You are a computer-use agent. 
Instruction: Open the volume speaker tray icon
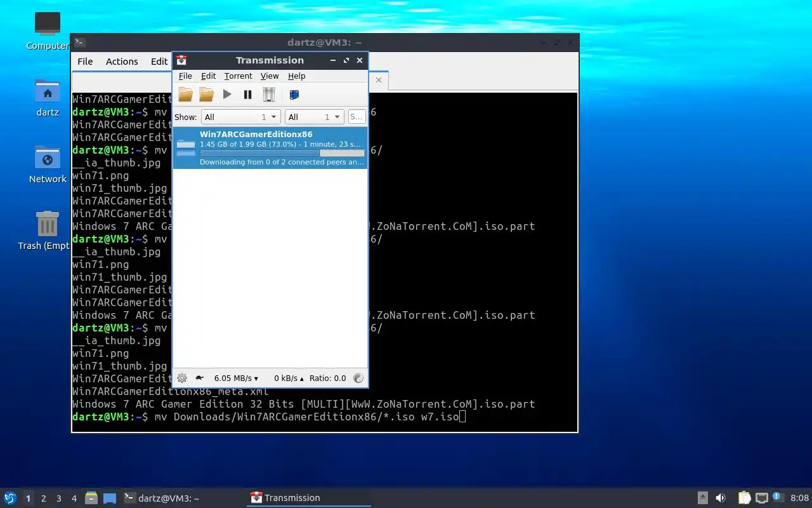[x=721, y=498]
